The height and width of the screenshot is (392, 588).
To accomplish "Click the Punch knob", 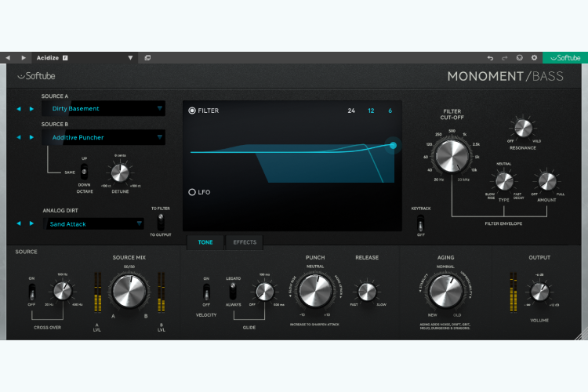I will (x=315, y=291).
